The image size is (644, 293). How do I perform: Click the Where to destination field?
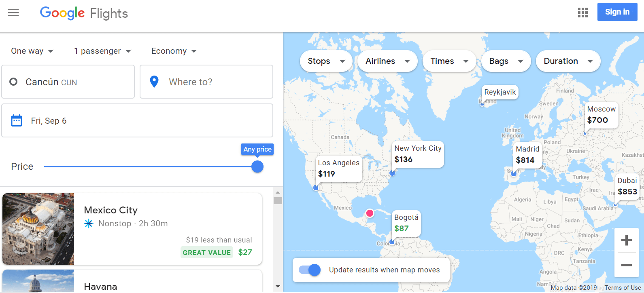(x=206, y=82)
